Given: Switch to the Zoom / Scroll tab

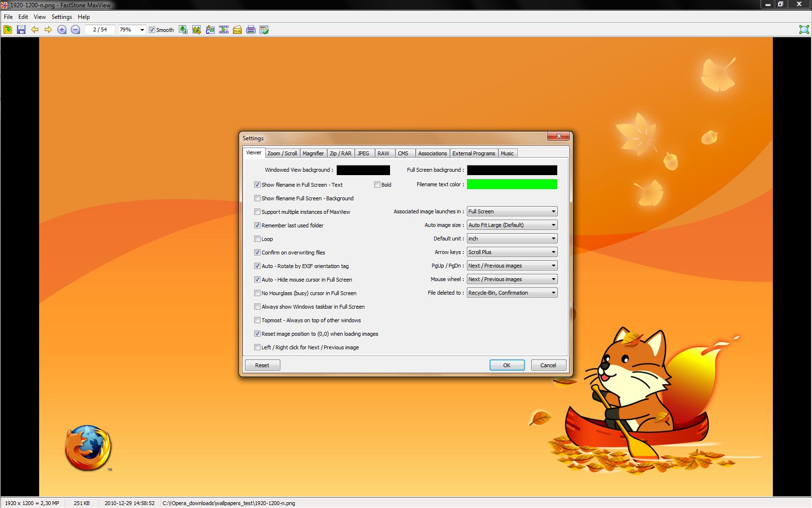Looking at the screenshot, I should [x=282, y=153].
